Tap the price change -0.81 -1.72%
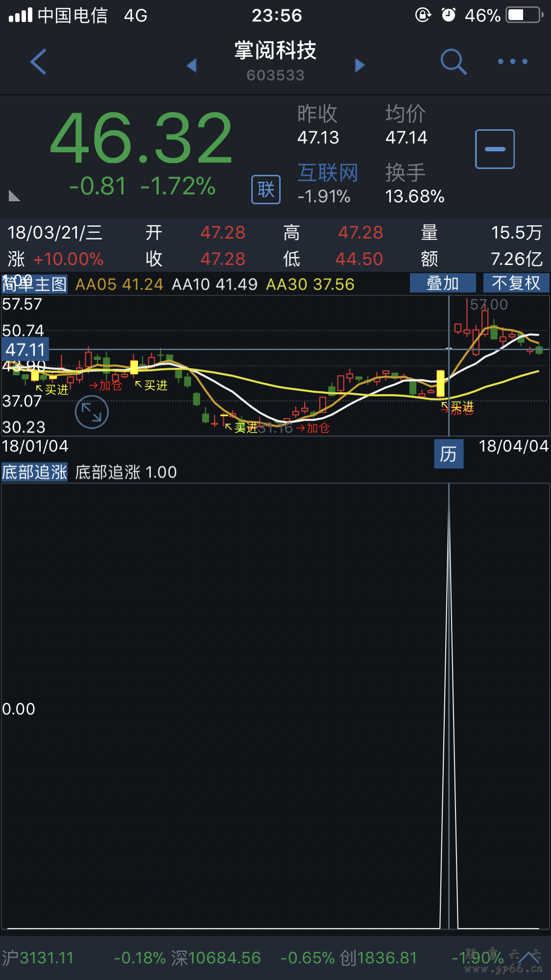 coord(143,187)
